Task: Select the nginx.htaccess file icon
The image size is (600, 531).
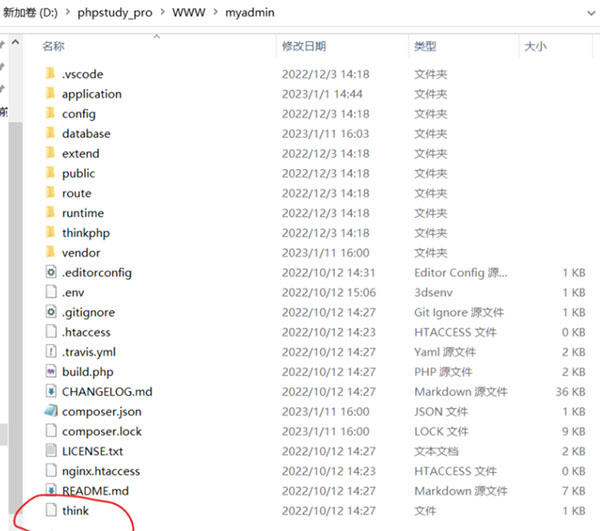Action: click(x=51, y=471)
